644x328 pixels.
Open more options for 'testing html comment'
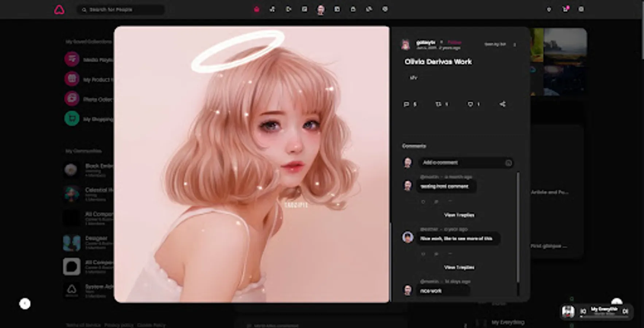pyautogui.click(x=450, y=202)
